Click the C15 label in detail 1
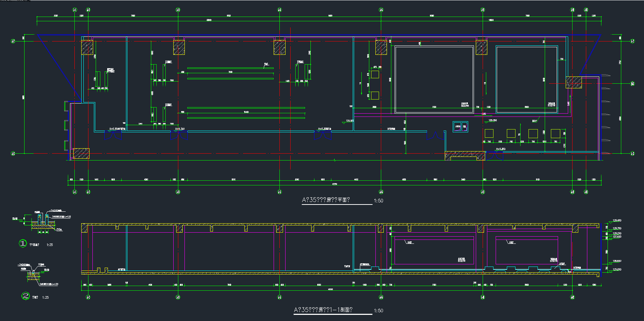644x321 pixels. 59,229
